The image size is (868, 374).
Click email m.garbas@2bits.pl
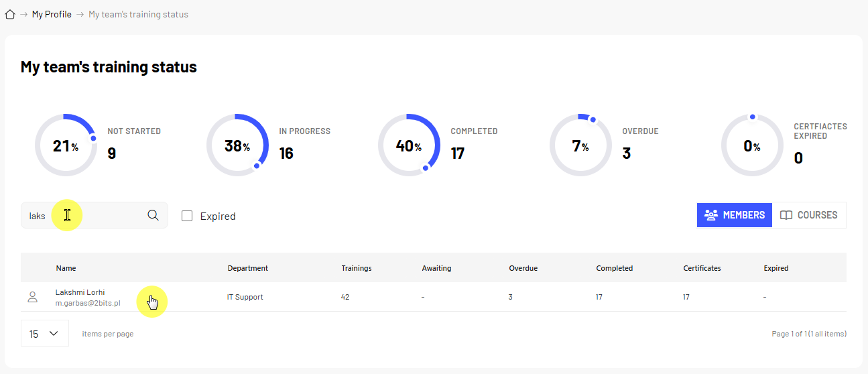pos(88,304)
